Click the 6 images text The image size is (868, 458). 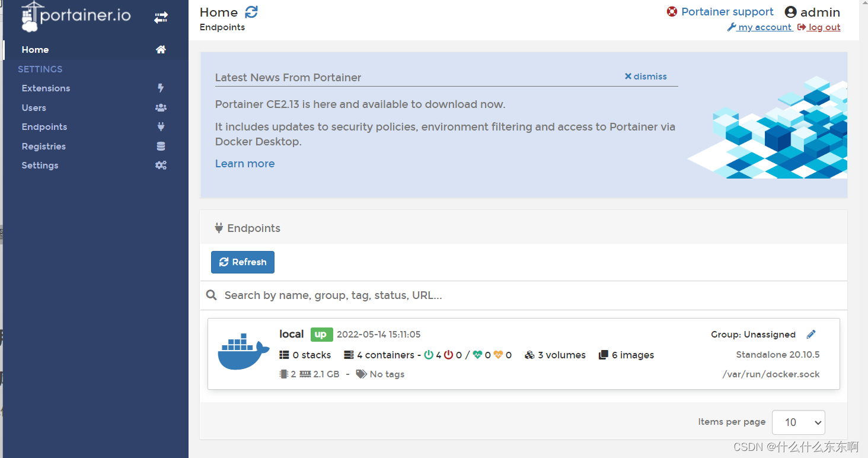point(633,355)
